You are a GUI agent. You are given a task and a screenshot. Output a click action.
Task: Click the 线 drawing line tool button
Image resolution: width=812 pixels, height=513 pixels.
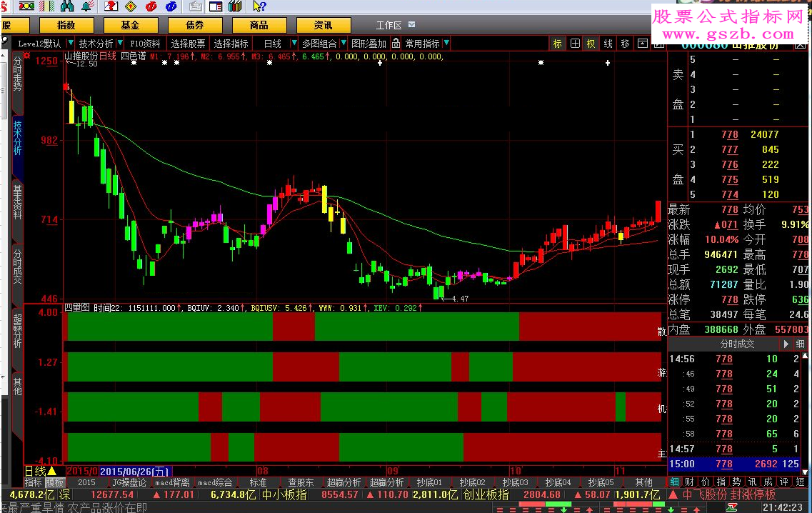(x=608, y=44)
